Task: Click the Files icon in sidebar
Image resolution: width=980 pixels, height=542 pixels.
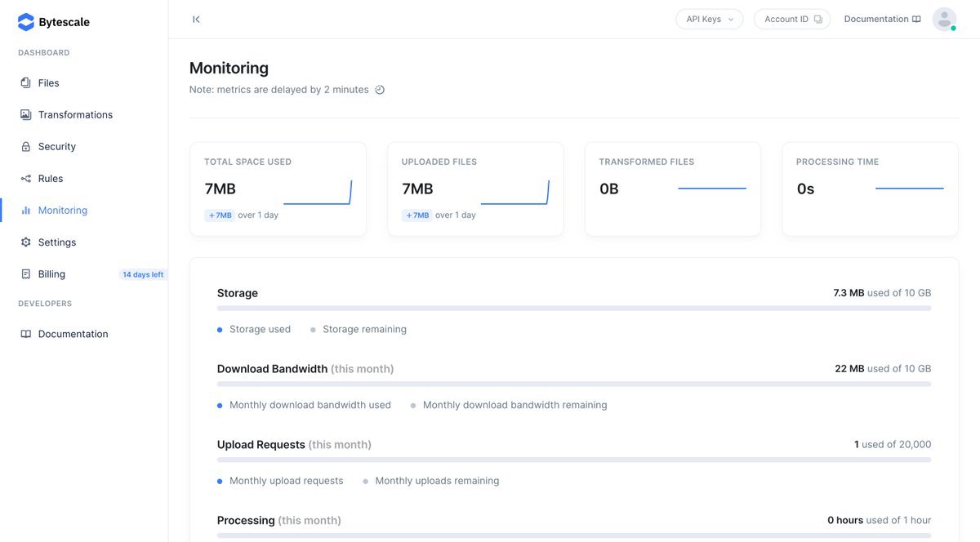Action: 26,83
